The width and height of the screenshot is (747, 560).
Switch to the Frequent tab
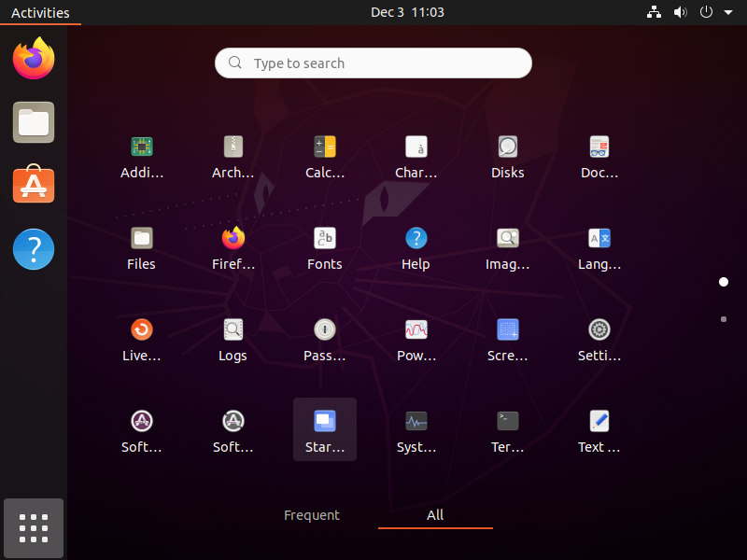pos(312,515)
